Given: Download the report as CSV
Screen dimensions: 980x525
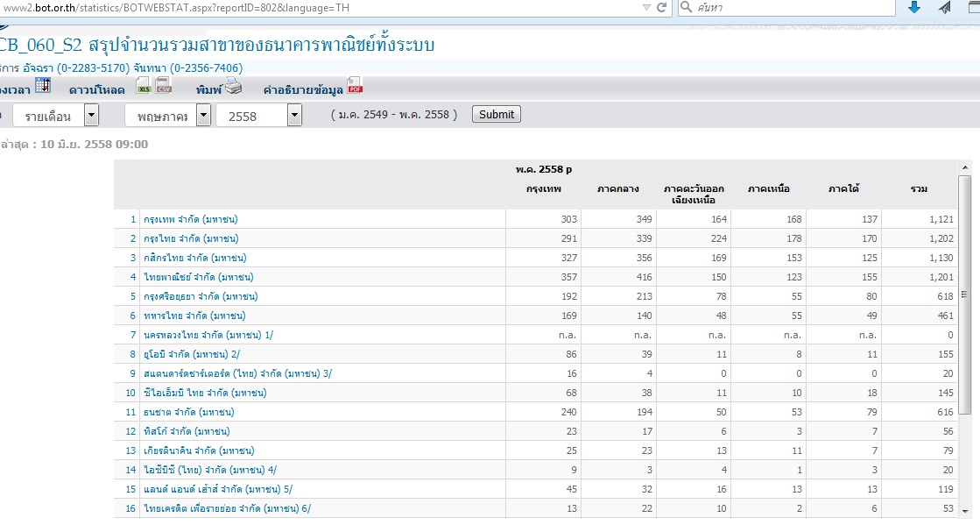Looking at the screenshot, I should point(164,87).
